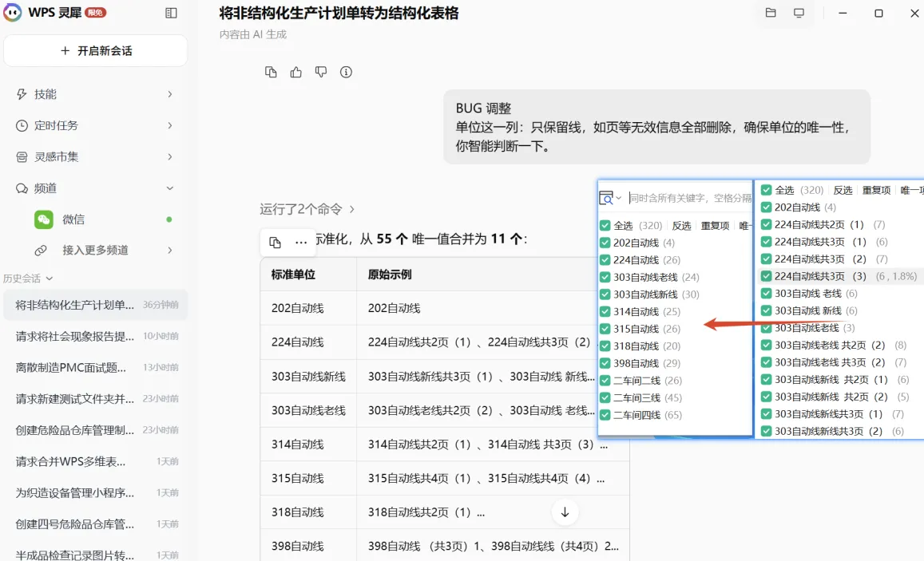
Task: Uncheck 224自动线共2页 (1) checkbox
Action: (766, 224)
